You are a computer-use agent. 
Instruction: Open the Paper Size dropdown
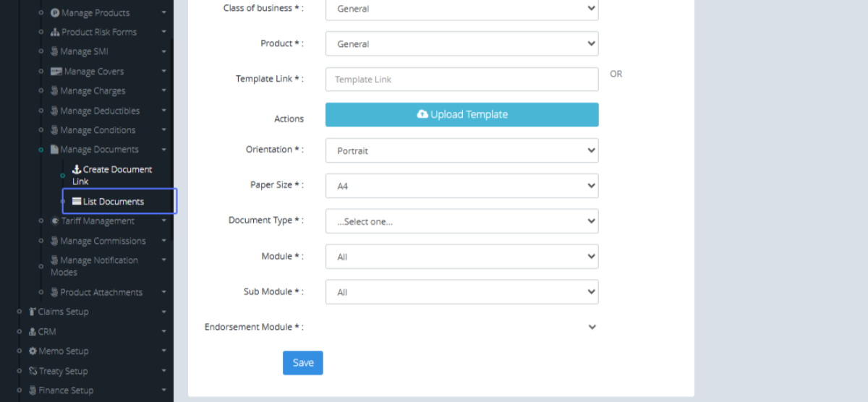coord(461,186)
